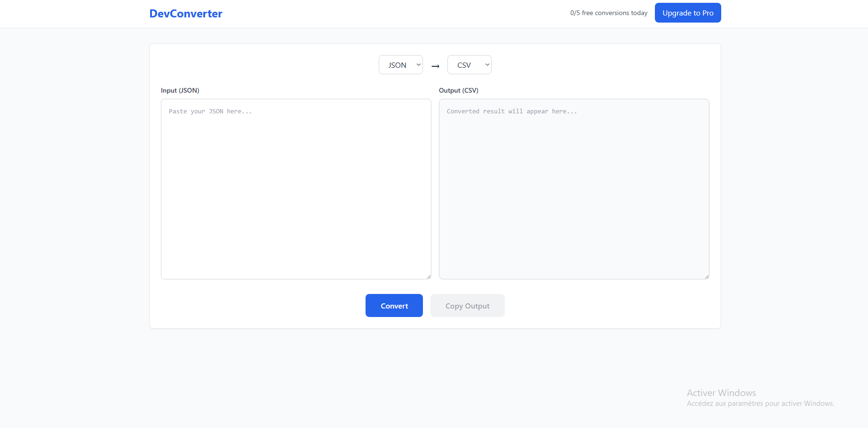Click the JSON dropdown chevron
The image size is (868, 428).
(418, 64)
